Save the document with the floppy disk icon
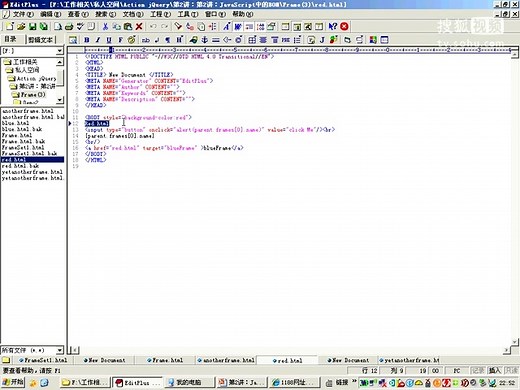The image size is (520, 390). 33,26
